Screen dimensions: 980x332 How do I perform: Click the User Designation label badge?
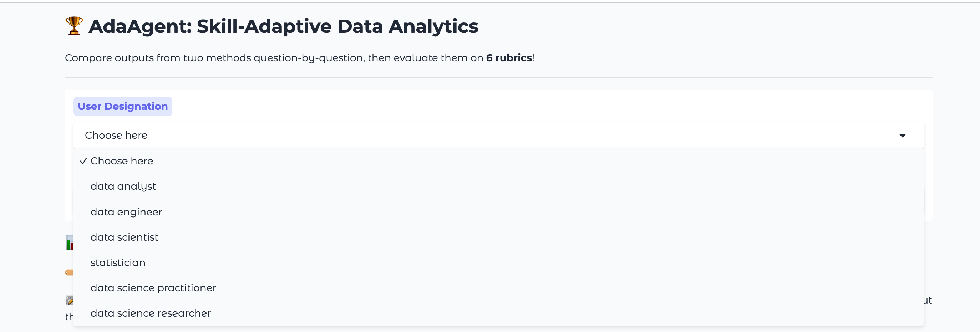coord(122,107)
